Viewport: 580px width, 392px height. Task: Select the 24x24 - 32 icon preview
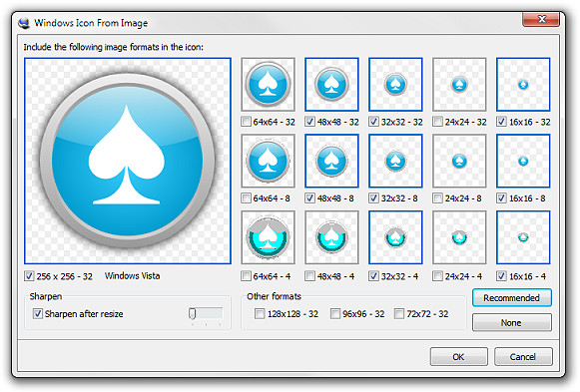459,84
